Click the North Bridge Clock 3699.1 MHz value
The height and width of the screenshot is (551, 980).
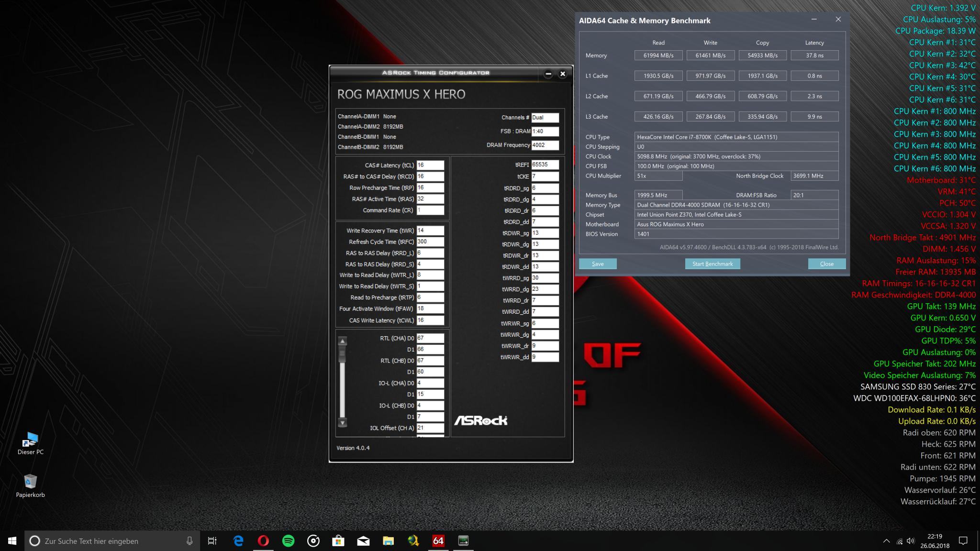(x=814, y=176)
